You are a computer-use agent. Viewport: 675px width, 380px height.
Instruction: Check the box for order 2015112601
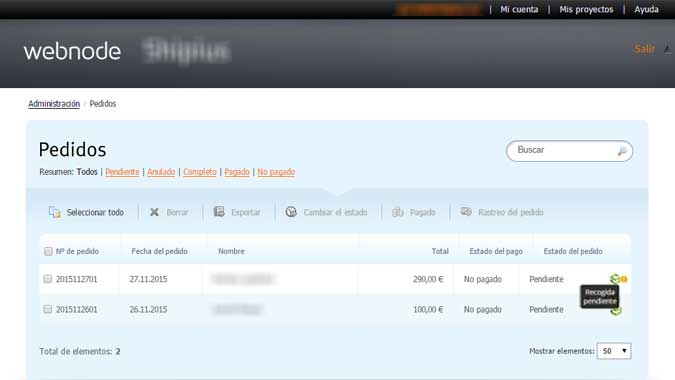click(x=48, y=309)
